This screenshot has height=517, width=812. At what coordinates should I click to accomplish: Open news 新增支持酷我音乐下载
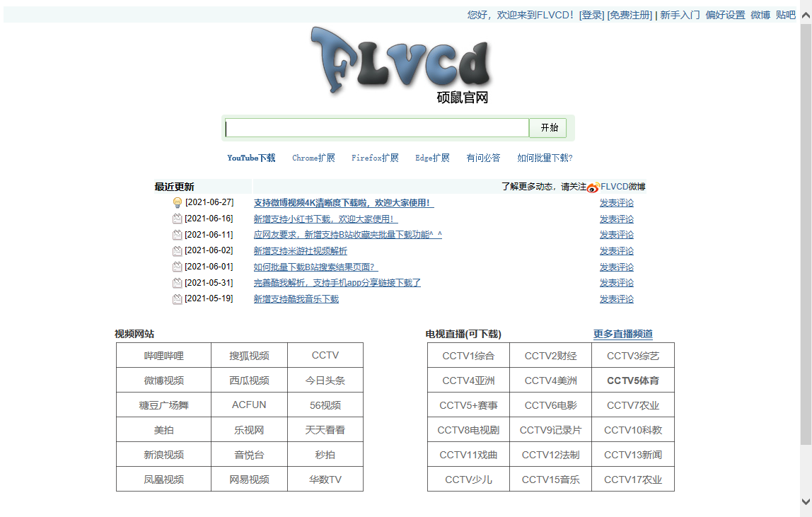tap(296, 299)
